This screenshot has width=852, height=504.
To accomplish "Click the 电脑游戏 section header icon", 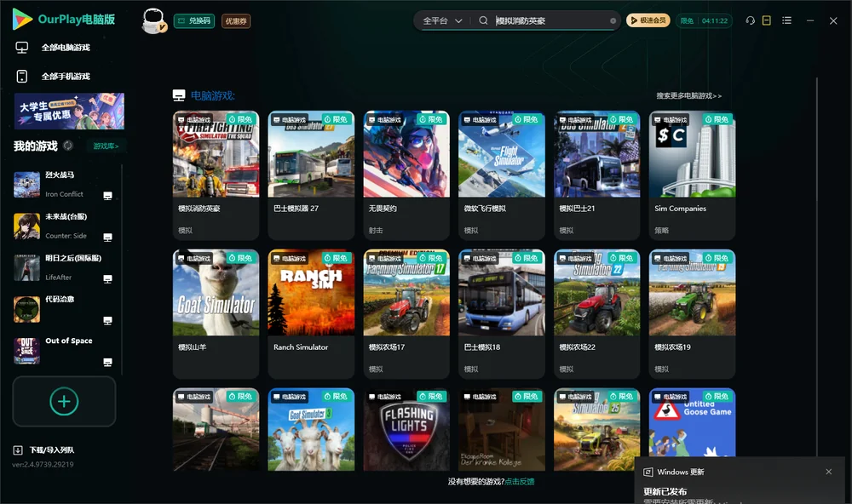I will [179, 95].
